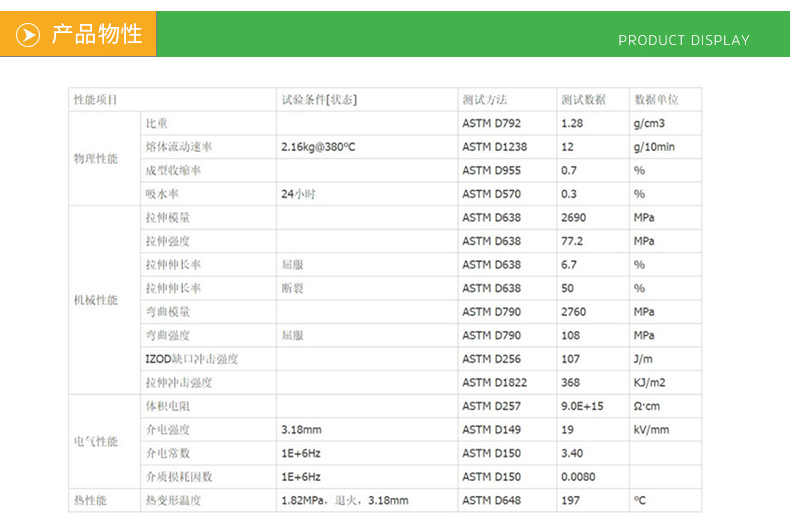Screen dimensions: 790x528
Task: Click the 测试方法 column header
Action: [x=507, y=100]
